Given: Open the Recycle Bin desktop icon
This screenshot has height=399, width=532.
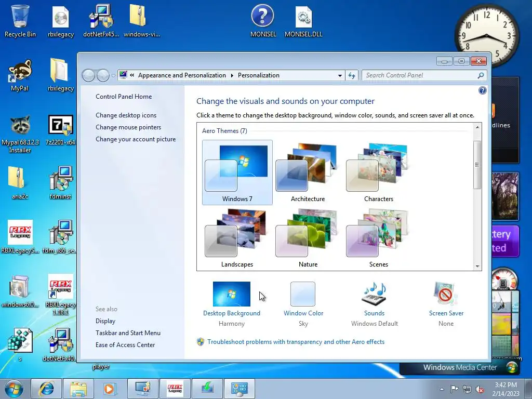Looking at the screenshot, I should (x=20, y=21).
